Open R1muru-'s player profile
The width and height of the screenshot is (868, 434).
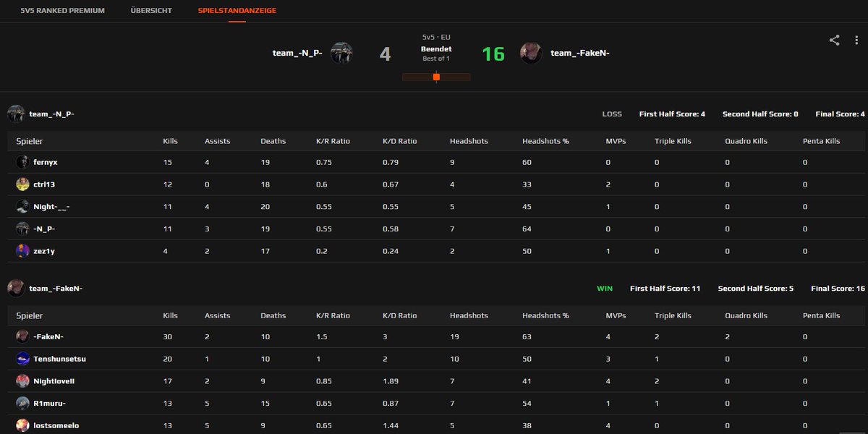[x=48, y=404]
